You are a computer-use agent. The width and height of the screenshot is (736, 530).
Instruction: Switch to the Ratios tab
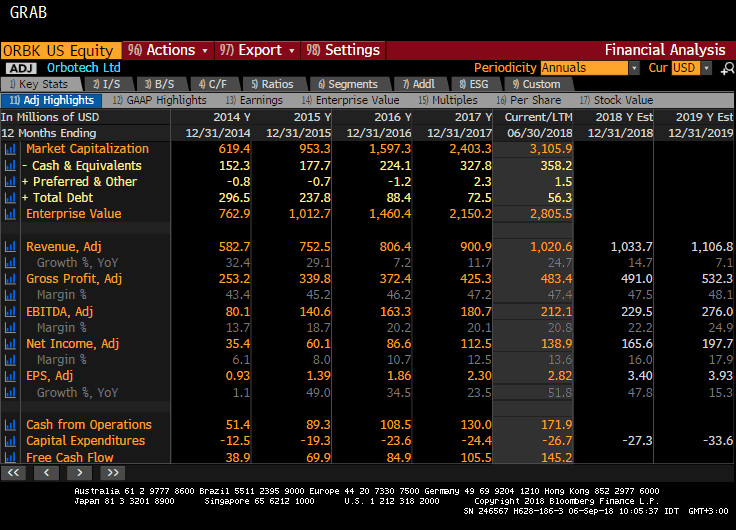tap(273, 84)
